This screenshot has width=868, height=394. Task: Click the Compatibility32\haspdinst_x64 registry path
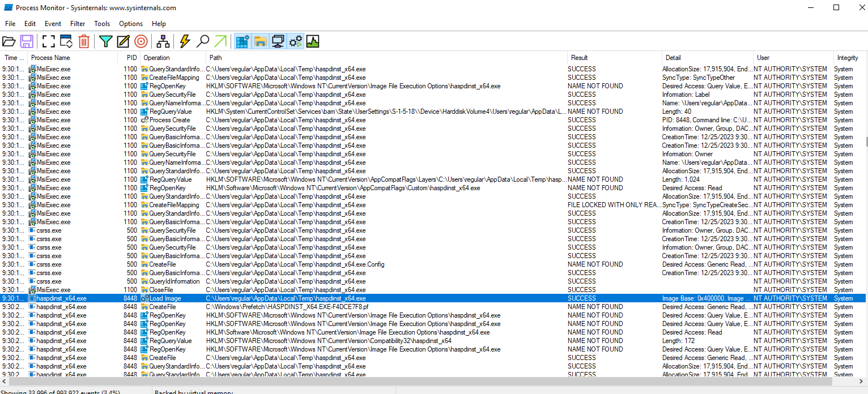[x=329, y=341]
